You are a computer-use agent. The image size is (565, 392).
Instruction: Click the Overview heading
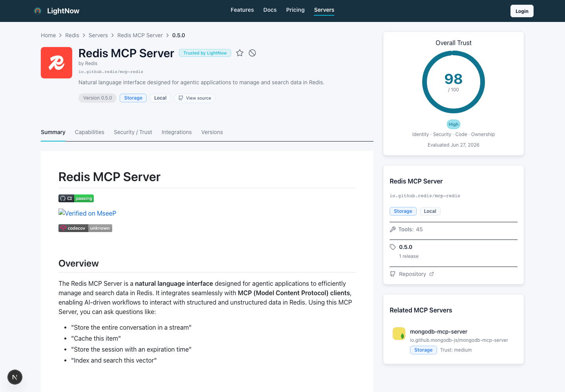coord(78,263)
